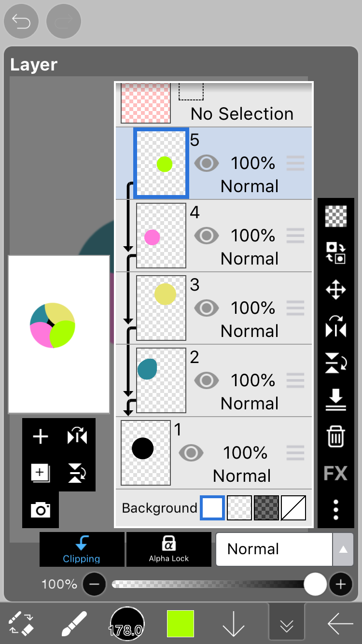Open the three-dot more options menu
The width and height of the screenshot is (362, 644).
pyautogui.click(x=336, y=509)
